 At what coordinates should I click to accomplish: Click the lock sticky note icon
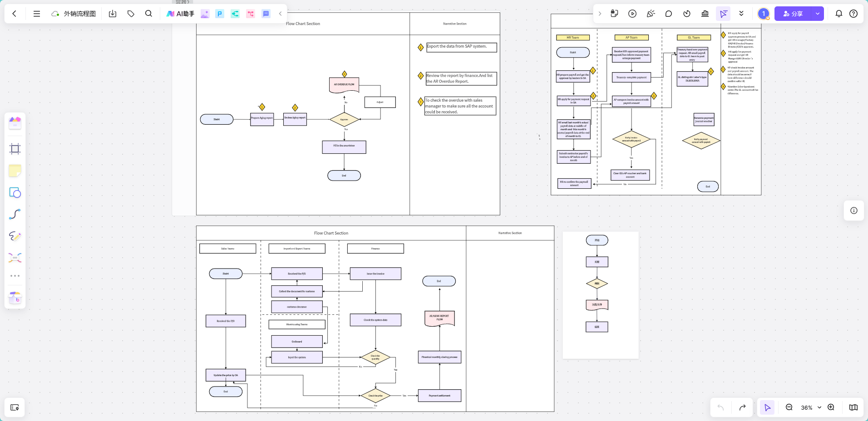(x=614, y=14)
